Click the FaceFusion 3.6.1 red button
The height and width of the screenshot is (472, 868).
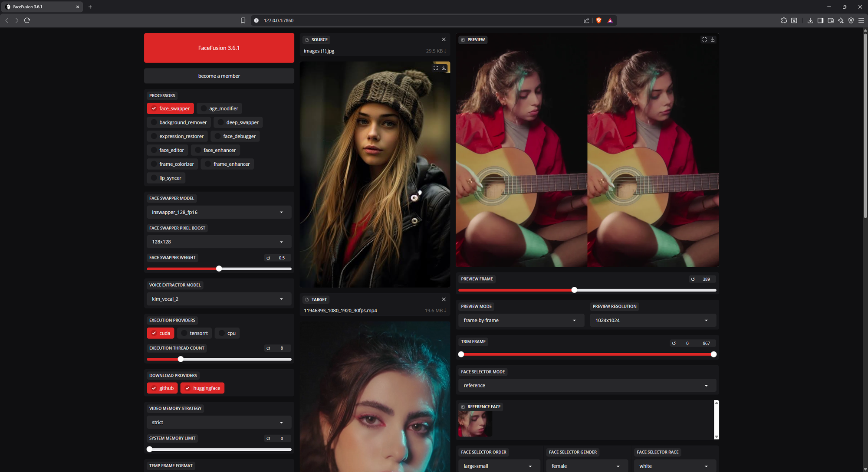pos(219,48)
